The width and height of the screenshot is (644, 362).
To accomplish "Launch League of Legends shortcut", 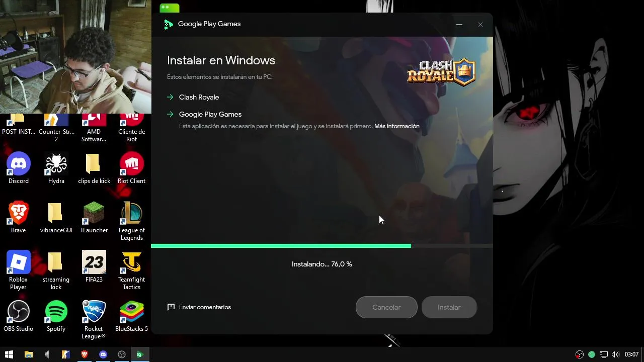I will (x=131, y=221).
